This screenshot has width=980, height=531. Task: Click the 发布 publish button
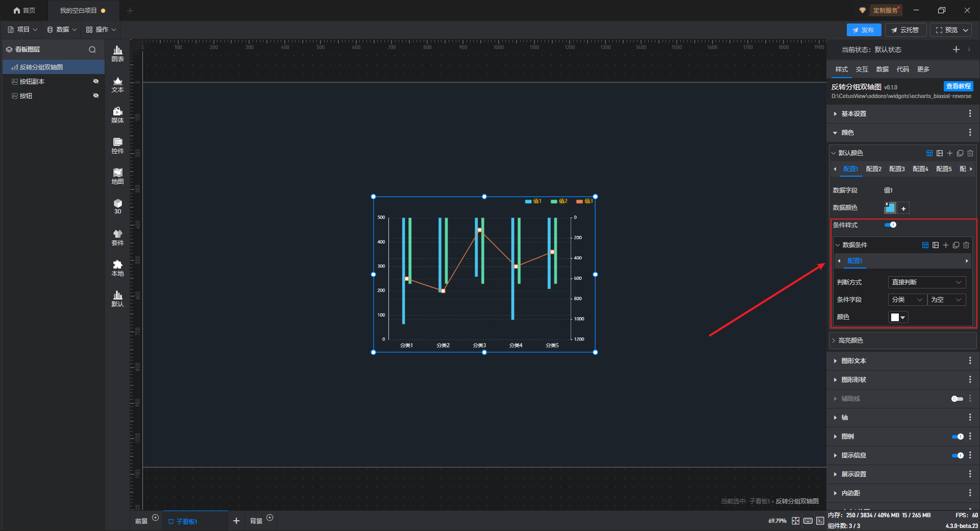coord(864,30)
